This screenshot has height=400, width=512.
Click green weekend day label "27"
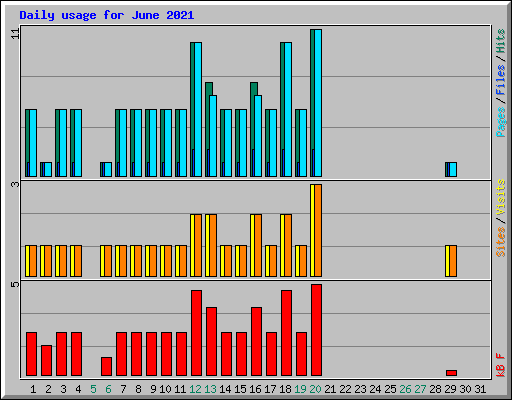420,389
